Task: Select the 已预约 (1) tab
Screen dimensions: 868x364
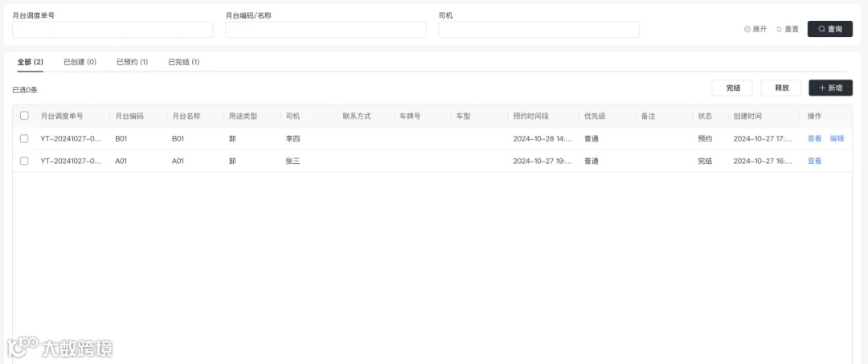Action: click(132, 62)
